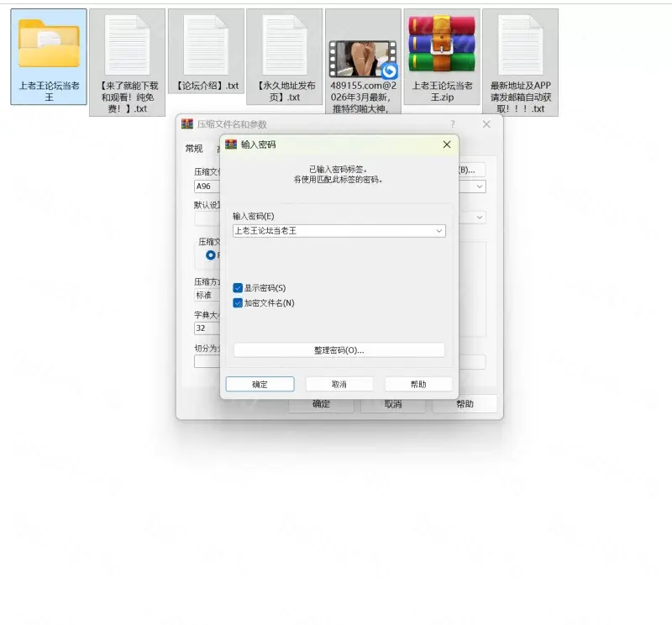
Task: Click the 整理密码(O)... button
Action: click(x=339, y=350)
